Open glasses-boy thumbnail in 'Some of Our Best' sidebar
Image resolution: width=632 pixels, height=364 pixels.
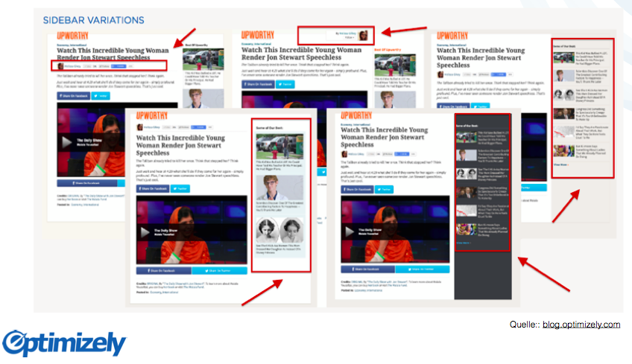click(x=279, y=188)
